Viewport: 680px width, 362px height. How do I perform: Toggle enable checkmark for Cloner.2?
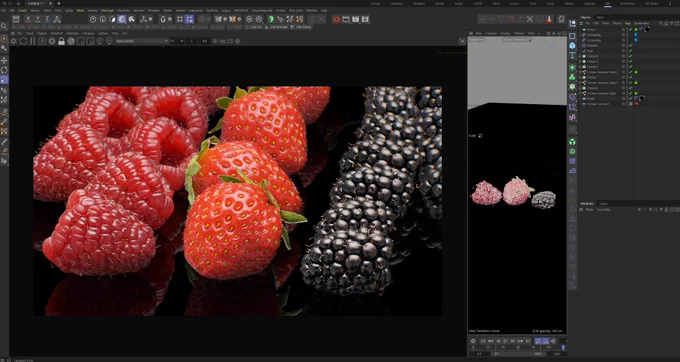[631, 88]
